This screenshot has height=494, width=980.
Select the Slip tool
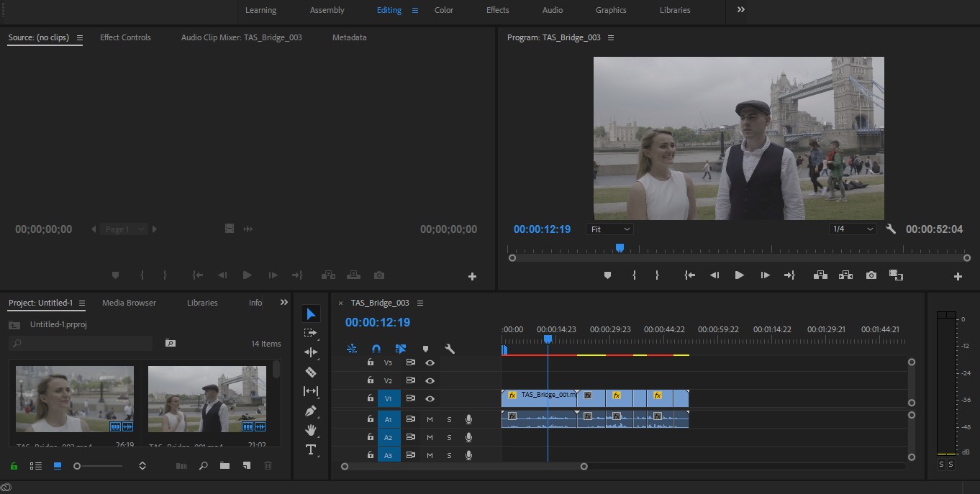311,391
